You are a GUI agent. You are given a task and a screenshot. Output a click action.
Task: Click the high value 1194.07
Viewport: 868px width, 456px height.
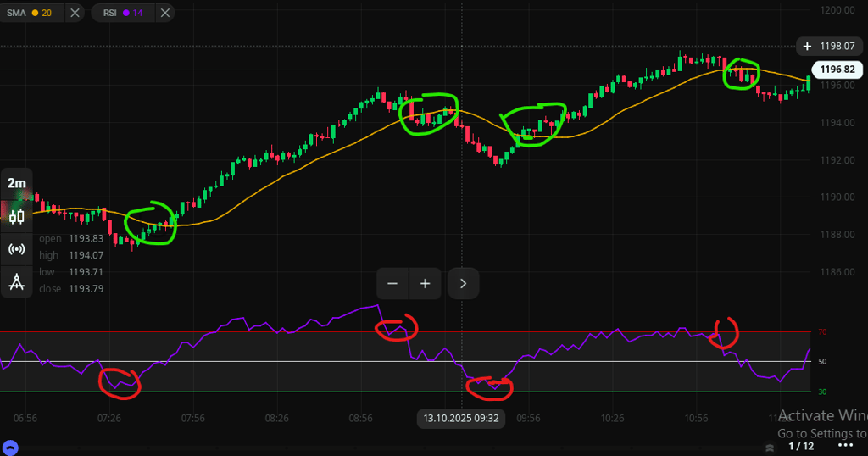pyautogui.click(x=86, y=255)
